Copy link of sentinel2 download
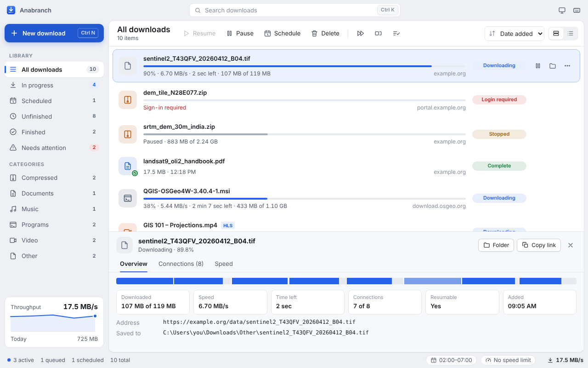This screenshot has height=368, width=588. click(539, 245)
